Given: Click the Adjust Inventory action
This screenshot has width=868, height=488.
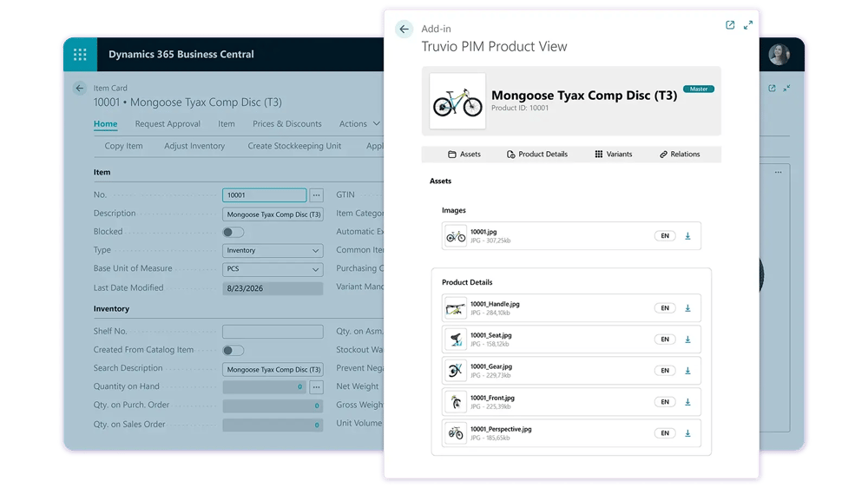Looking at the screenshot, I should click(x=194, y=146).
